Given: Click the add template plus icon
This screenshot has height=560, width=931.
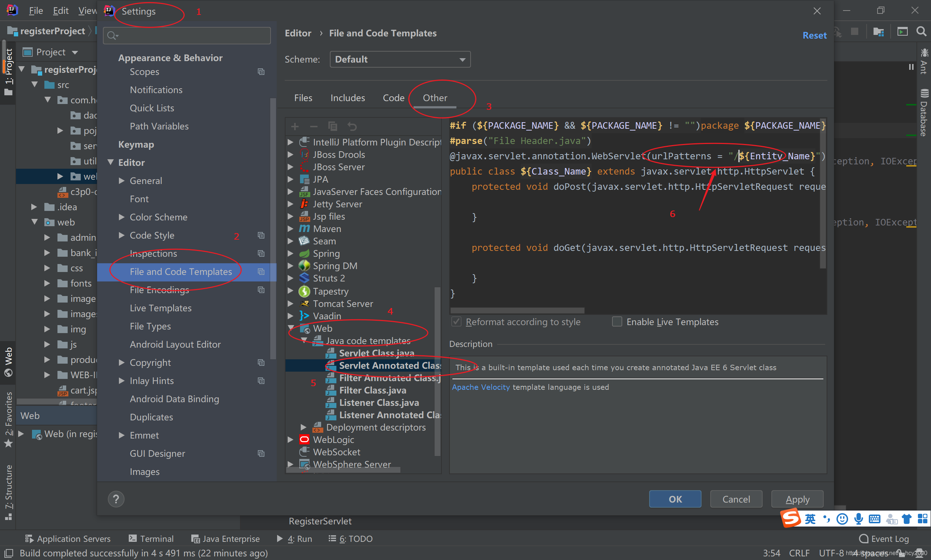Looking at the screenshot, I should pos(295,127).
